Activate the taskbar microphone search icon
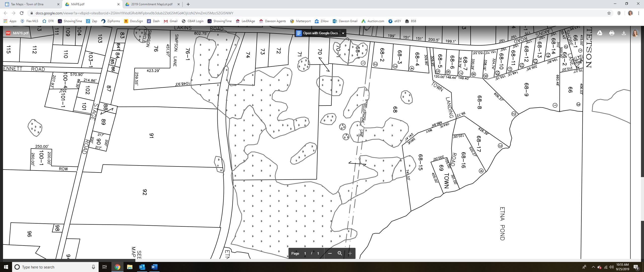Screen dimensions: 644x272 click(93, 267)
